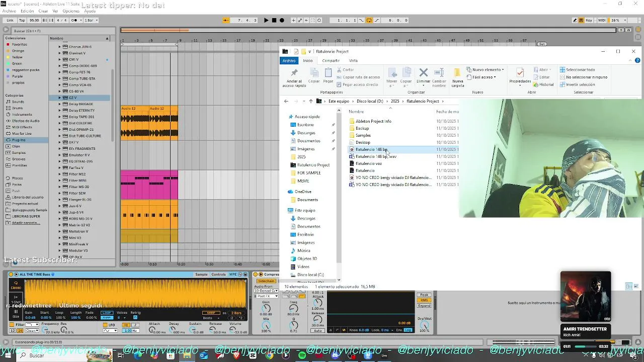Select RMS mode in Compressor

[424, 300]
